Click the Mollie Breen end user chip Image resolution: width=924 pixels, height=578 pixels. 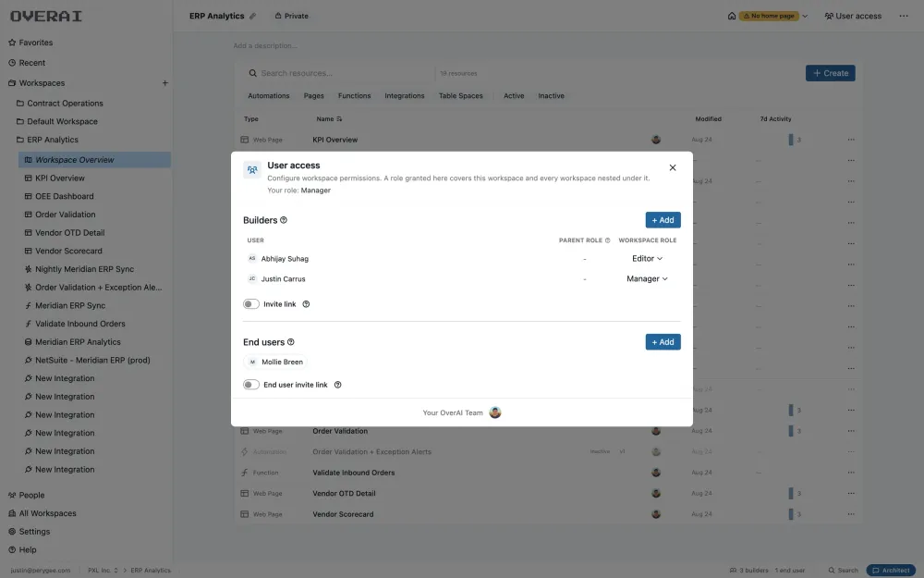coord(275,363)
